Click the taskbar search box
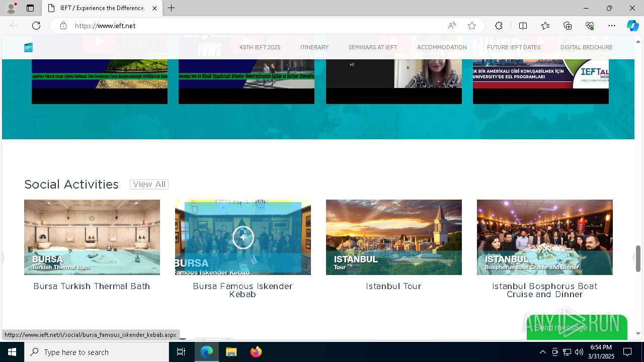This screenshot has height=362, width=644. pos(97,352)
